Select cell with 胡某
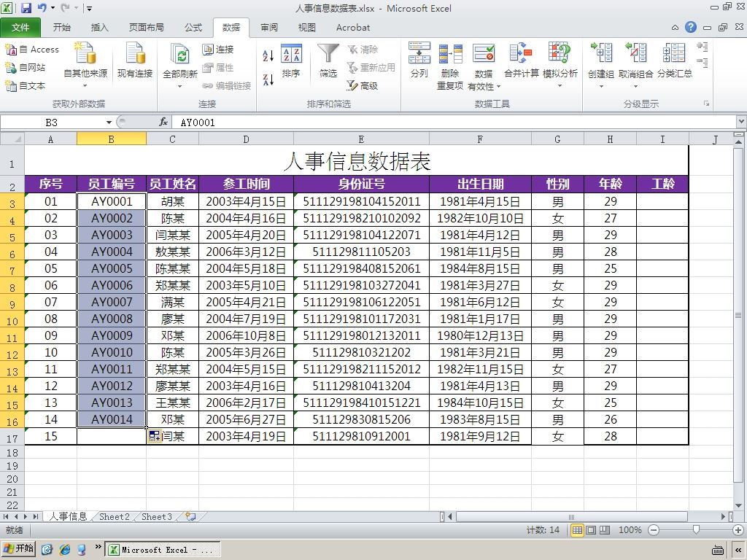This screenshot has width=747, height=560. point(172,201)
